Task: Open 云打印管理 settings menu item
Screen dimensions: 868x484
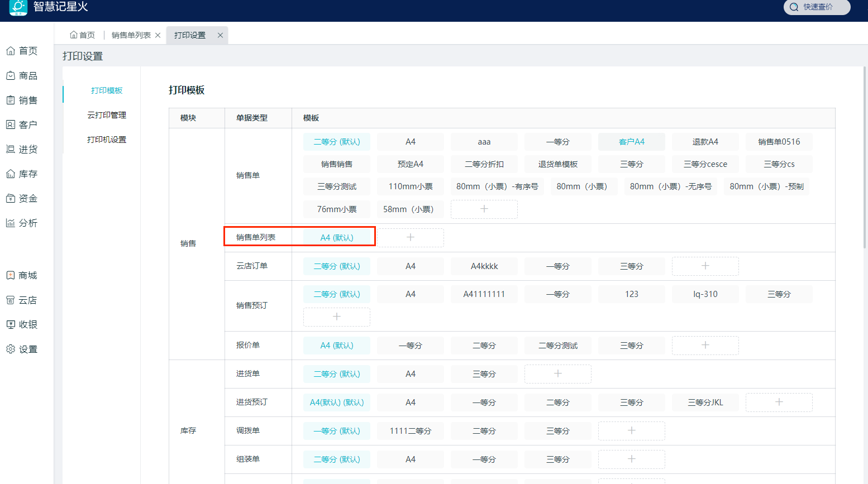Action: pyautogui.click(x=107, y=115)
